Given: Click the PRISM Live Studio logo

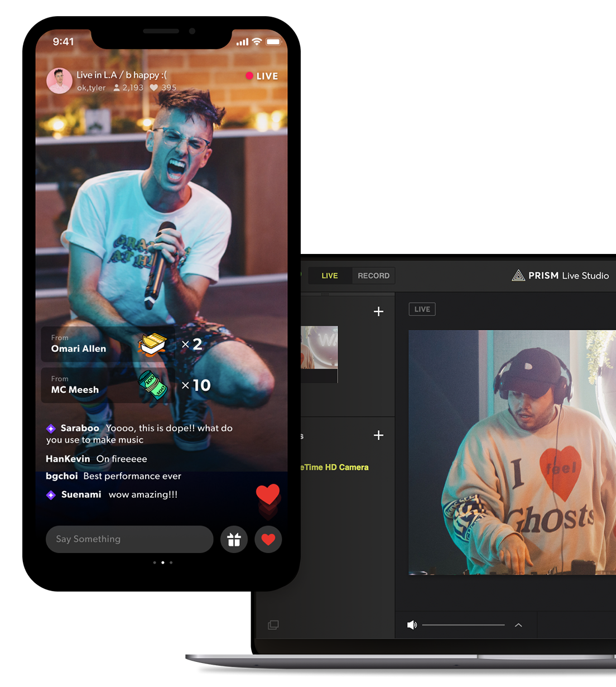Looking at the screenshot, I should (x=560, y=276).
